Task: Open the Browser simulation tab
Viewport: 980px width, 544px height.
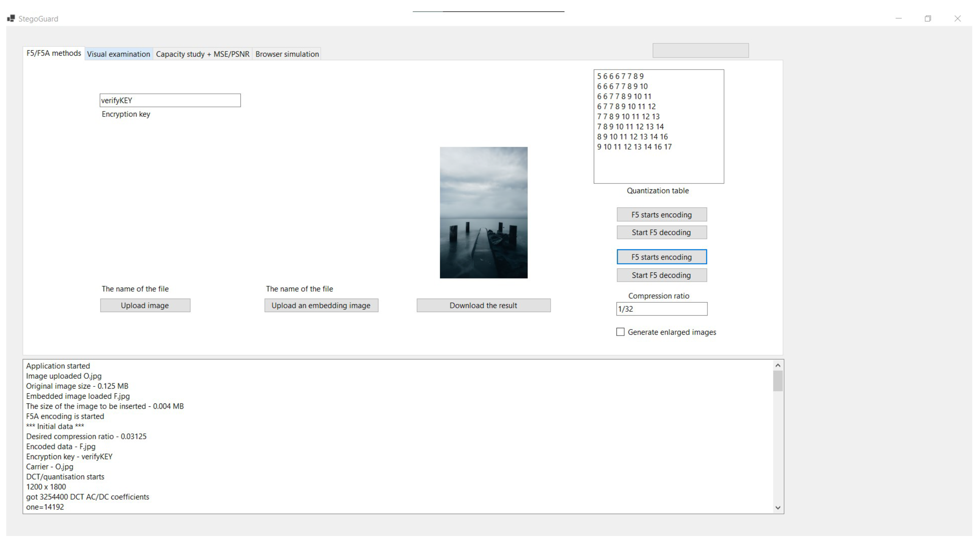Action: 287,54
